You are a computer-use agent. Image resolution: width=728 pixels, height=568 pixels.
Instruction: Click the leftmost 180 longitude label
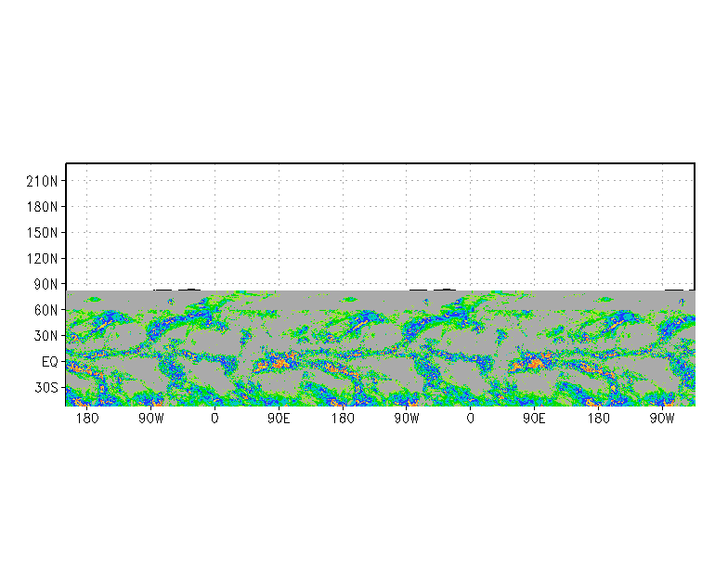(87, 419)
